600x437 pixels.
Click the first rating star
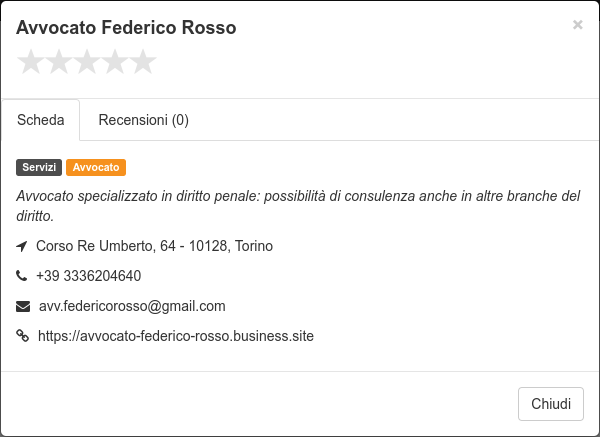click(x=30, y=62)
